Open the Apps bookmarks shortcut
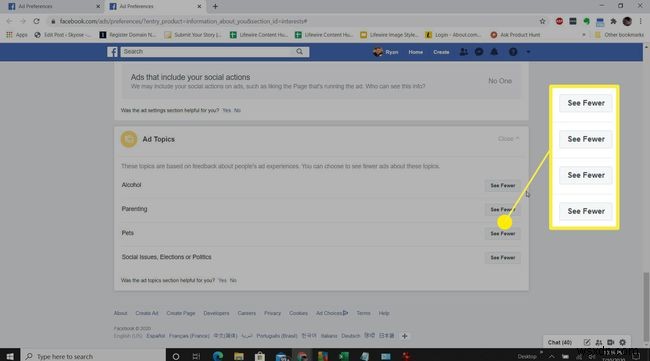 pos(17,35)
